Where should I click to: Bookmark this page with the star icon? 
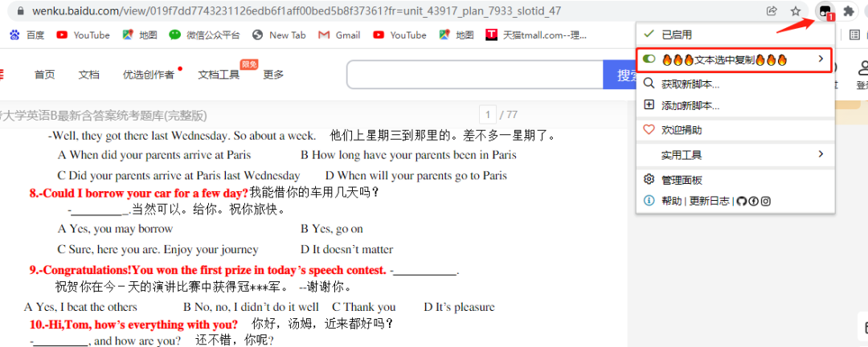pyautogui.click(x=796, y=11)
